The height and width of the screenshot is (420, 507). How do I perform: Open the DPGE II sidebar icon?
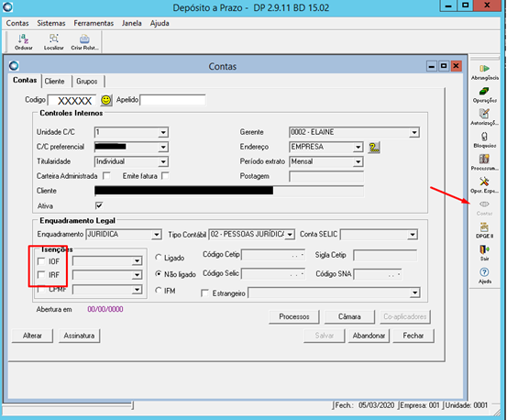tap(484, 230)
